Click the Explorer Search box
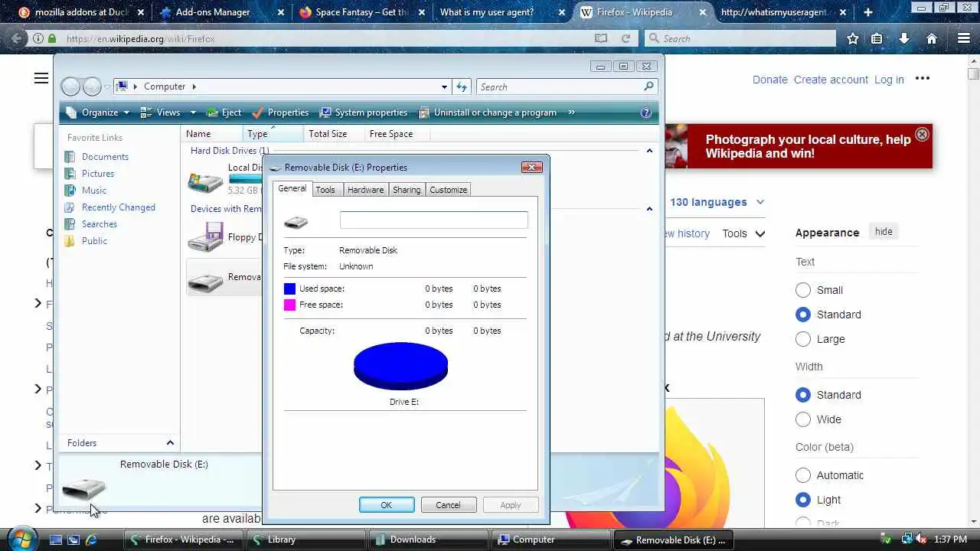 (567, 86)
